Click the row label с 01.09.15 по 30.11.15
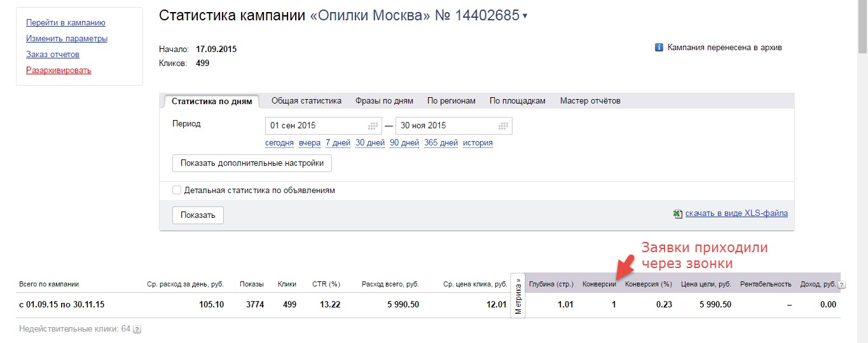Screen dimensions: 868x343 coord(62,305)
